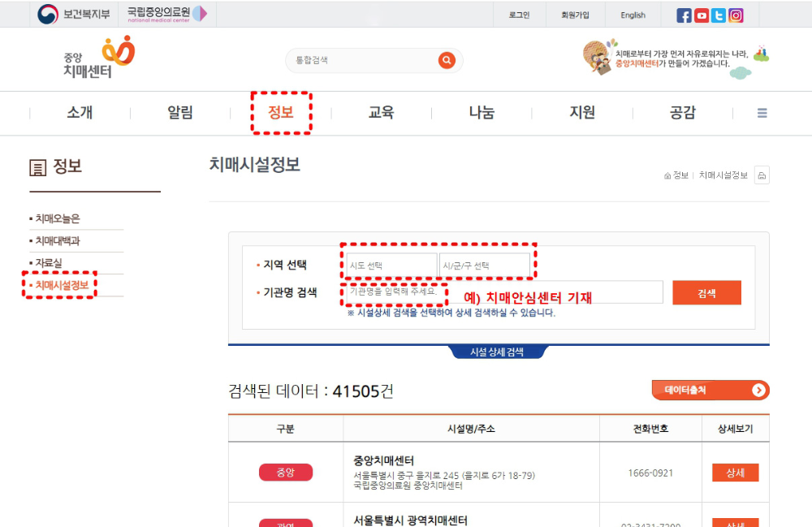Open the 시도 선택 dropdown
812x527 pixels.
[391, 264]
